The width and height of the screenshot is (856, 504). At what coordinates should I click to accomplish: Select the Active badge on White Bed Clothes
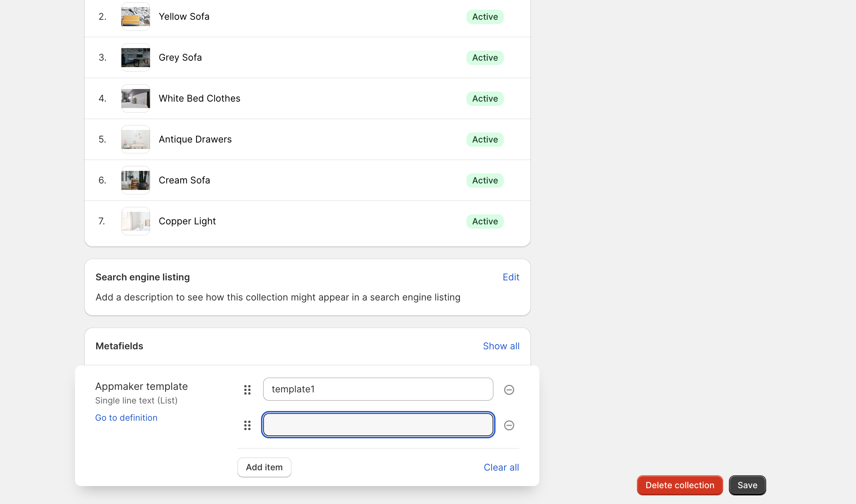coord(484,98)
